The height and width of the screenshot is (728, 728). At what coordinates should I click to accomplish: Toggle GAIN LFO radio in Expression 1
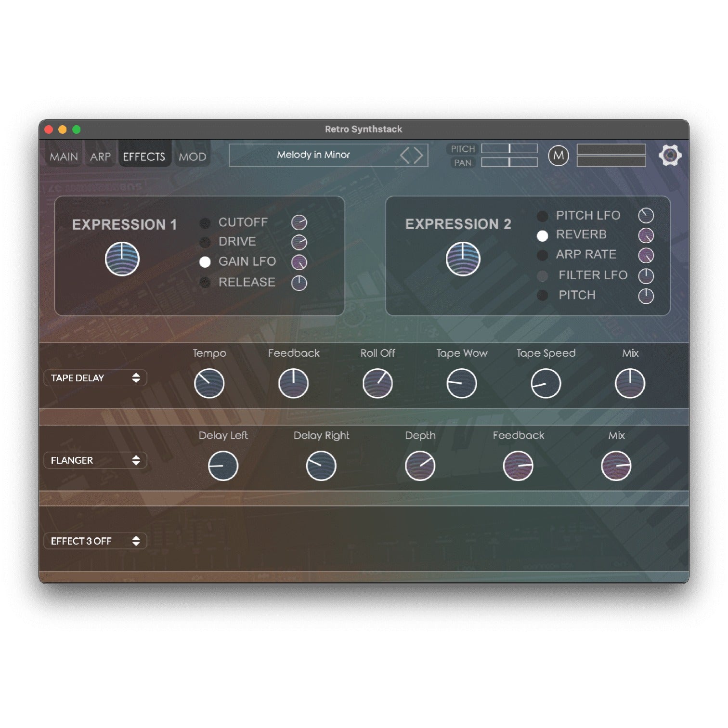point(205,262)
